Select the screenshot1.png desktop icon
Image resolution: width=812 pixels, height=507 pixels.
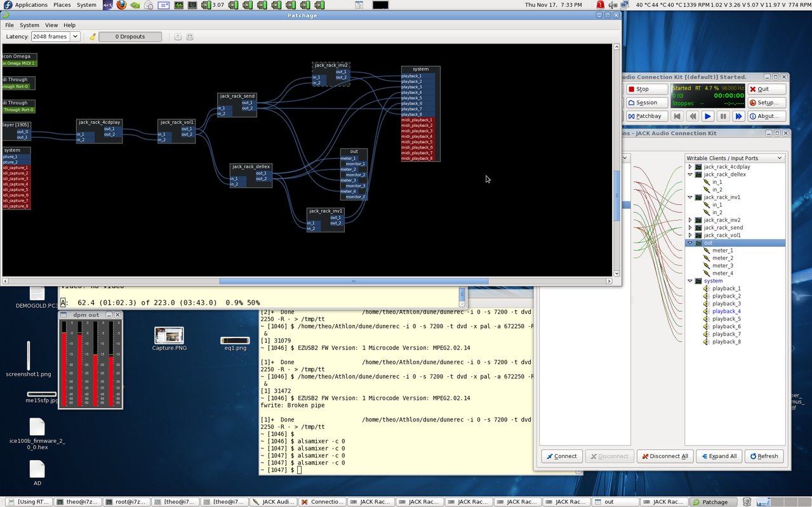point(29,355)
